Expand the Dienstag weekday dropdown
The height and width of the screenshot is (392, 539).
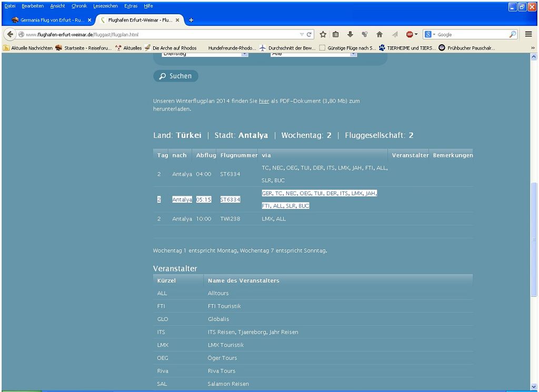[x=244, y=54]
